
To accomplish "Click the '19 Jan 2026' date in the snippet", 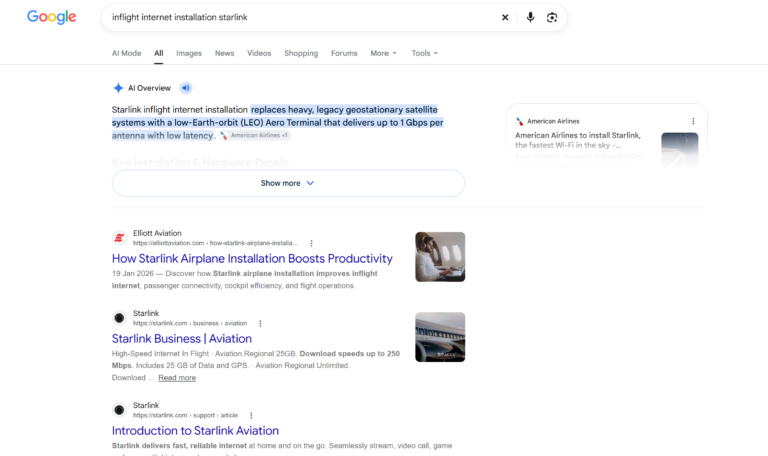I will (x=133, y=273).
